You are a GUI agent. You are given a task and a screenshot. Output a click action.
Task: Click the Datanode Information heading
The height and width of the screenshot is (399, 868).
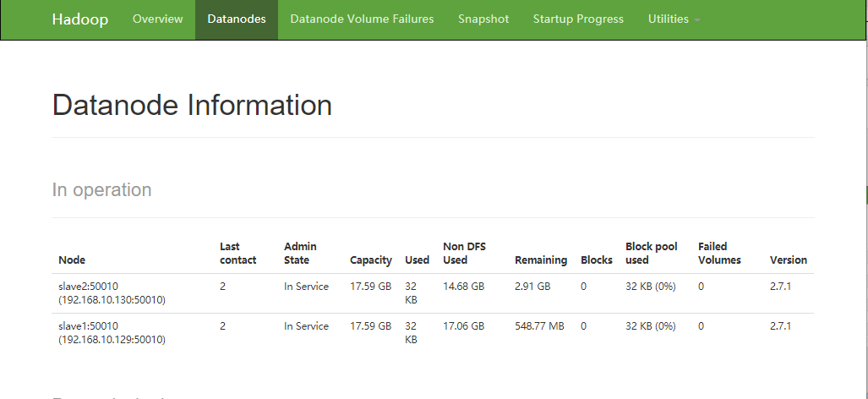(x=192, y=106)
